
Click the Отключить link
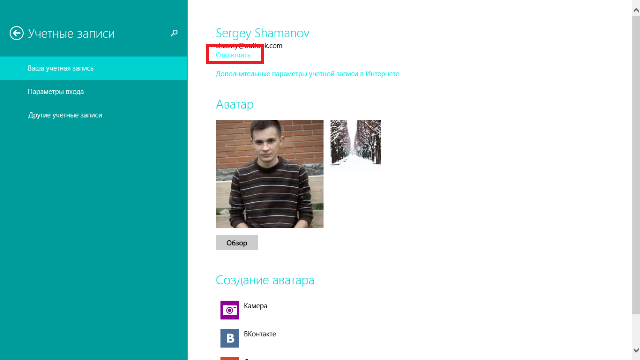pyautogui.click(x=233, y=55)
